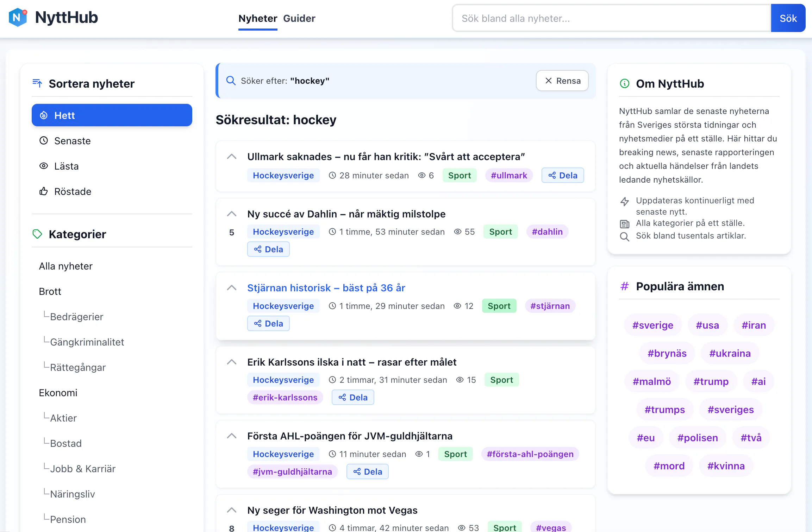This screenshot has height=532, width=812.
Task: Share the Stjärnan historisk article via Dela
Action: 268,323
